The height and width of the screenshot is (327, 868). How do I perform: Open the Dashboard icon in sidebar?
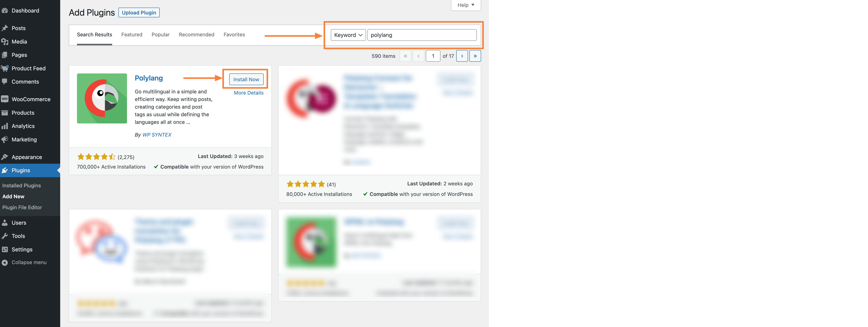(5, 10)
